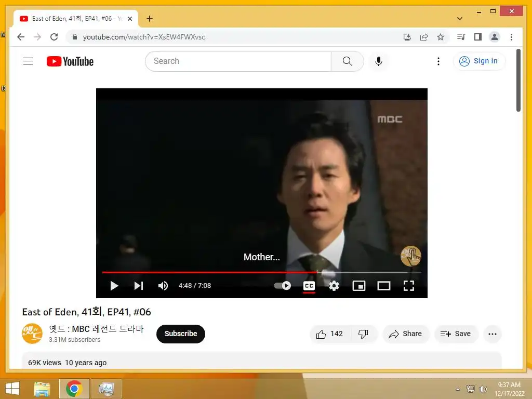The height and width of the screenshot is (399, 532).
Task: Click the page vertical scrollbar
Action: (x=518, y=80)
